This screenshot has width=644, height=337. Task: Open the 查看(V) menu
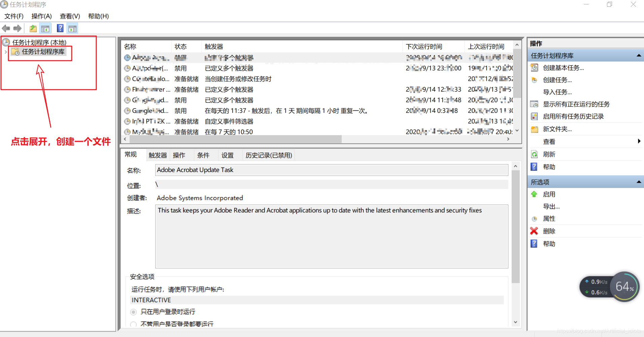(x=70, y=16)
